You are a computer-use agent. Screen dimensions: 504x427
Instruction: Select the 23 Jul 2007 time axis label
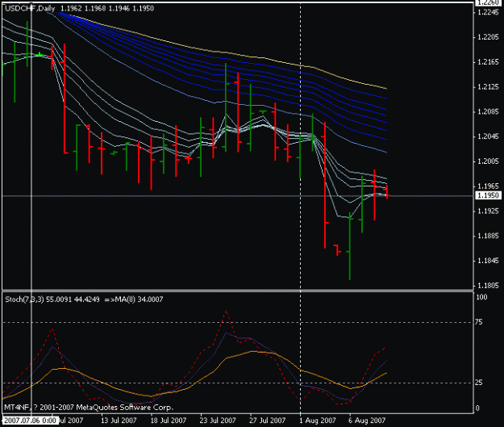click(x=218, y=421)
